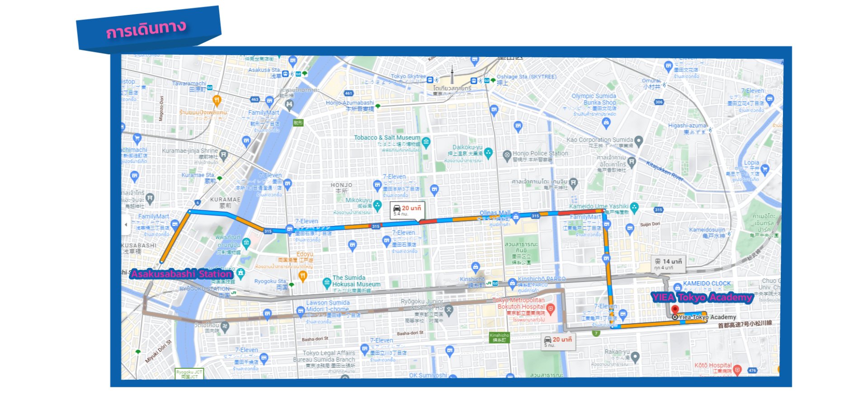Viewport: 868px width, 395px height.
Task: Open the Kao Corporation Sumida pin
Action: 638,141
